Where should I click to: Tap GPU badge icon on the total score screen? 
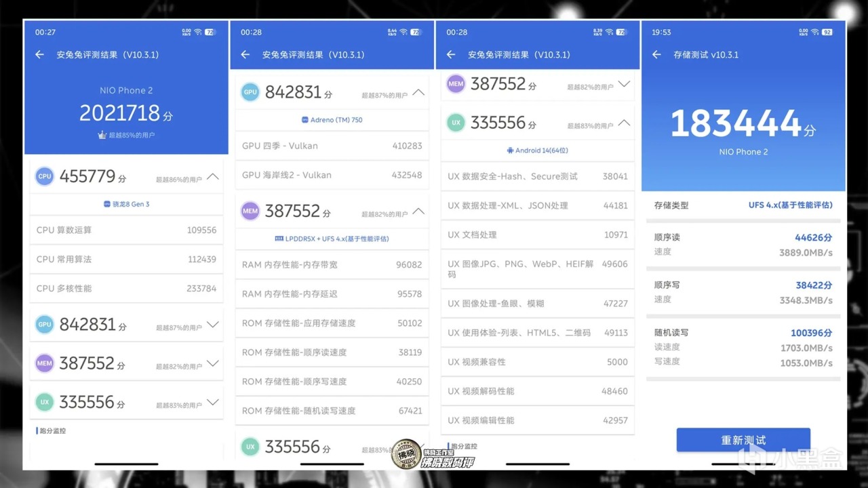(x=45, y=325)
